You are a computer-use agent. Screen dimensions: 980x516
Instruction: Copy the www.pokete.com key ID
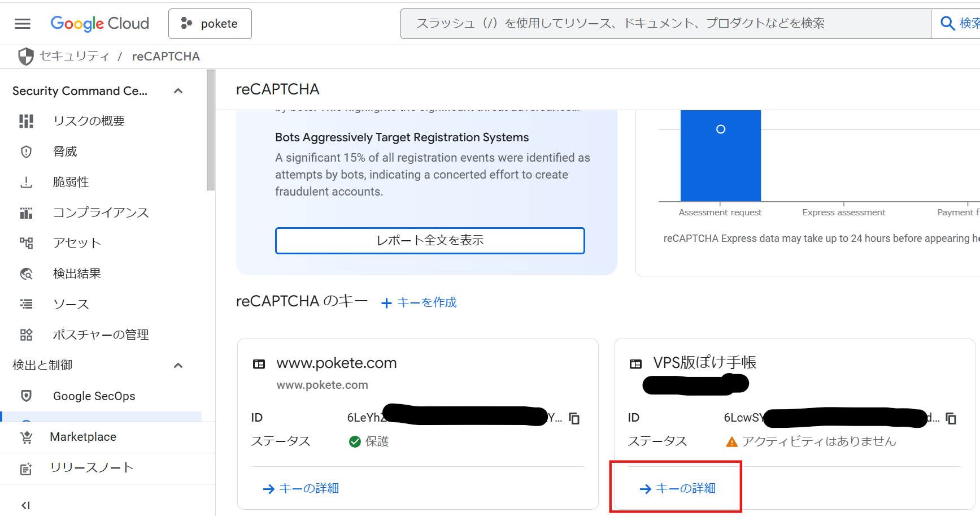pyautogui.click(x=574, y=418)
